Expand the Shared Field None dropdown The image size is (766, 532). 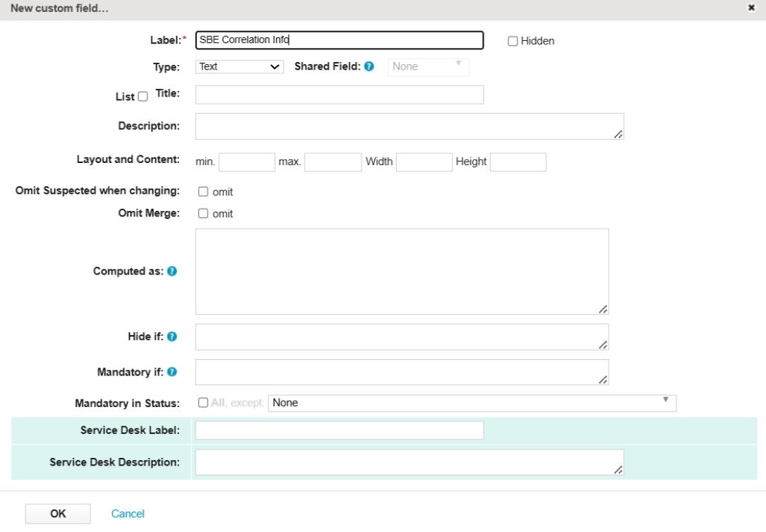click(x=429, y=67)
